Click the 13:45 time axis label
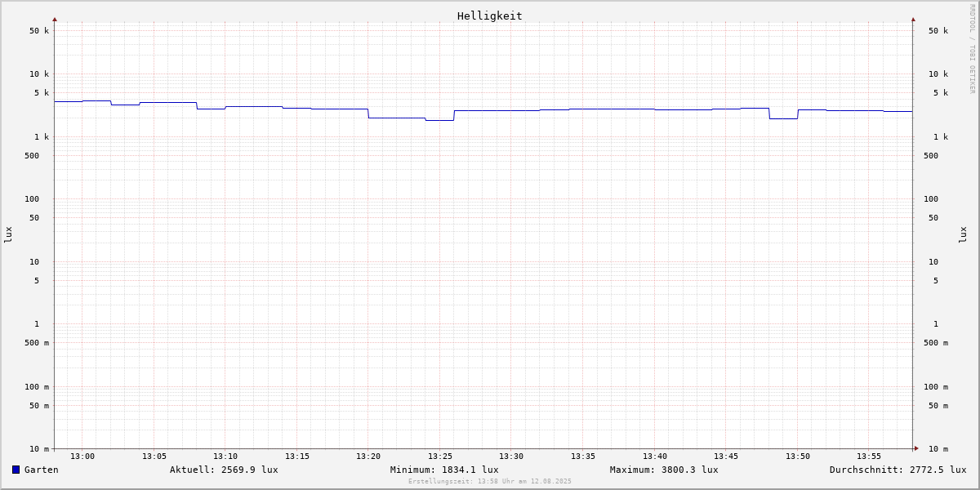Screen dimensions: 980x490 click(x=726, y=457)
